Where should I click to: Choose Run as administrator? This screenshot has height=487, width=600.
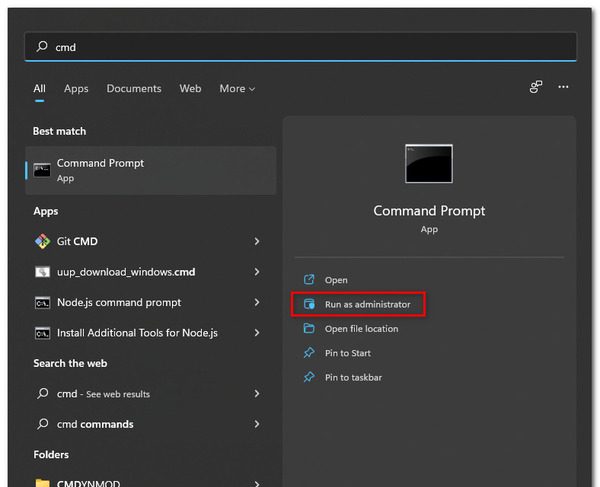click(367, 305)
